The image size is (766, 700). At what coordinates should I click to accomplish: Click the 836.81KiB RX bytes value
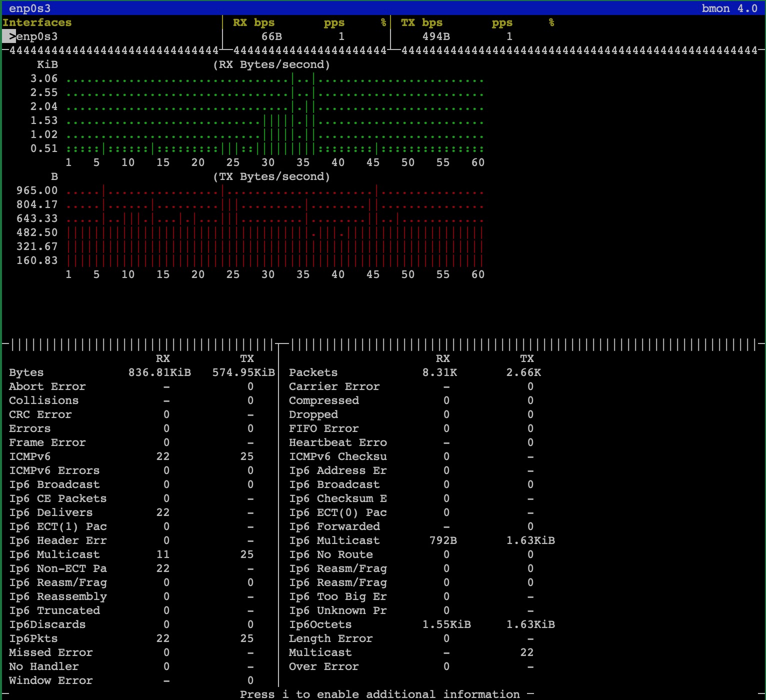click(x=159, y=372)
